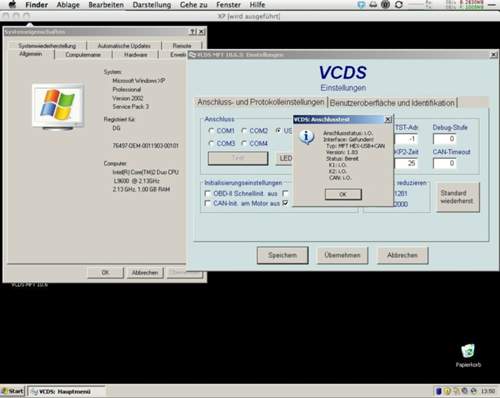Screen dimensions: 500x398
Task: Click the sync icon in the Mac menu bar
Action: (x=399, y=5)
